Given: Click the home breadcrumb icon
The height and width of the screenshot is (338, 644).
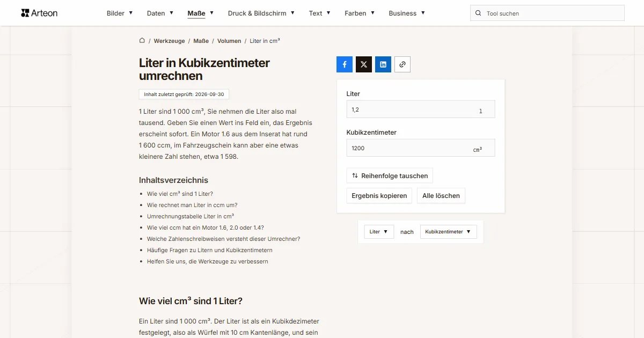Looking at the screenshot, I should (x=142, y=41).
